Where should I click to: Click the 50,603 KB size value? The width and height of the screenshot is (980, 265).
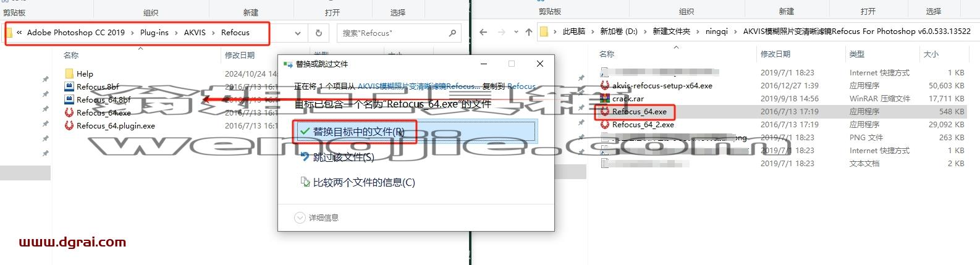pos(946,85)
